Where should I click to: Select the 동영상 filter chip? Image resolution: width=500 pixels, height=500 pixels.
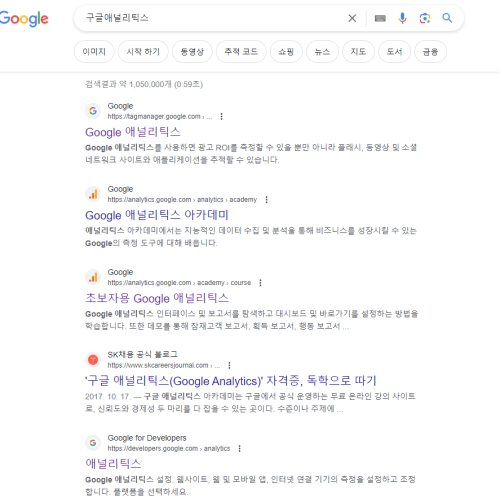click(192, 52)
